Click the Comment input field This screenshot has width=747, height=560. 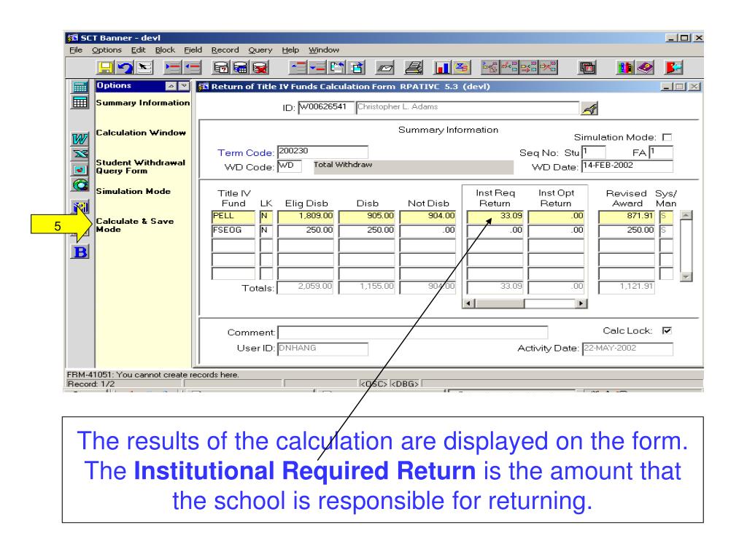tap(413, 332)
